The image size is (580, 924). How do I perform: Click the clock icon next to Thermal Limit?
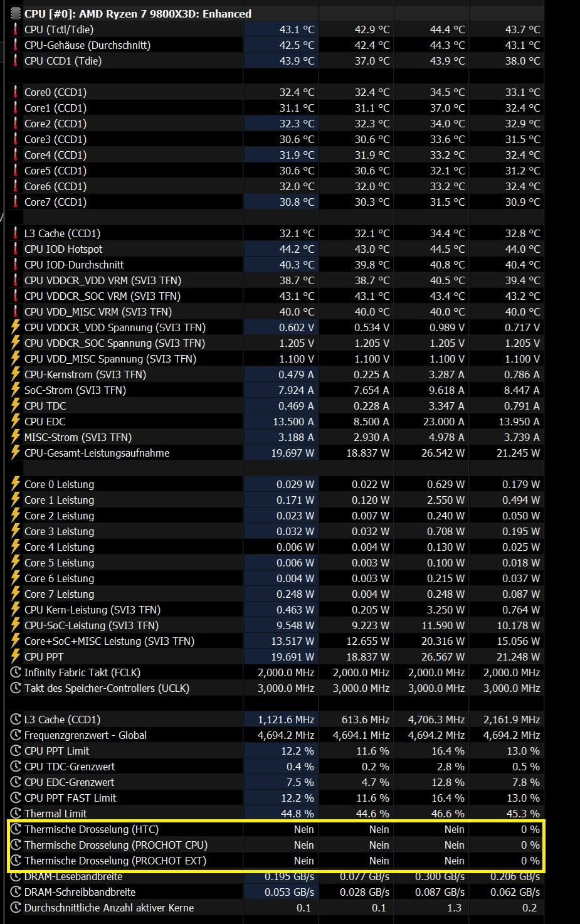coord(16,814)
